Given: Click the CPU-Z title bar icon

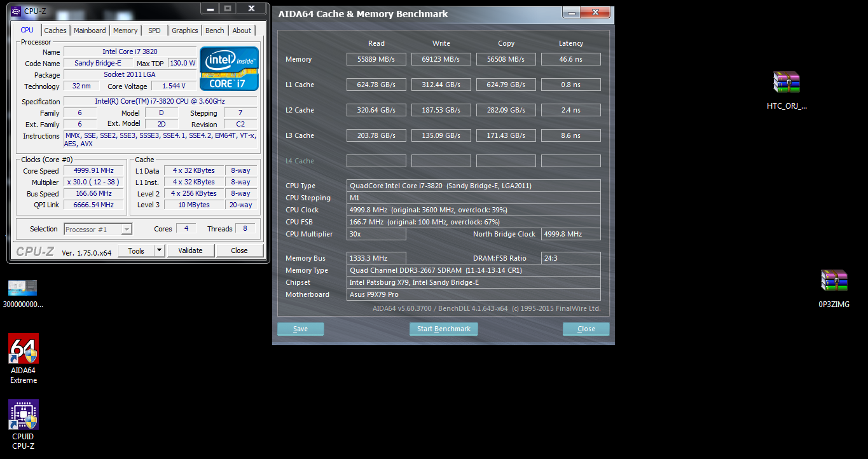Looking at the screenshot, I should [x=16, y=11].
